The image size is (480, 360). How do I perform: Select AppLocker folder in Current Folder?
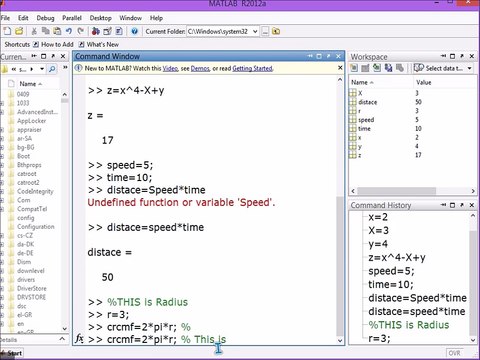click(31, 121)
